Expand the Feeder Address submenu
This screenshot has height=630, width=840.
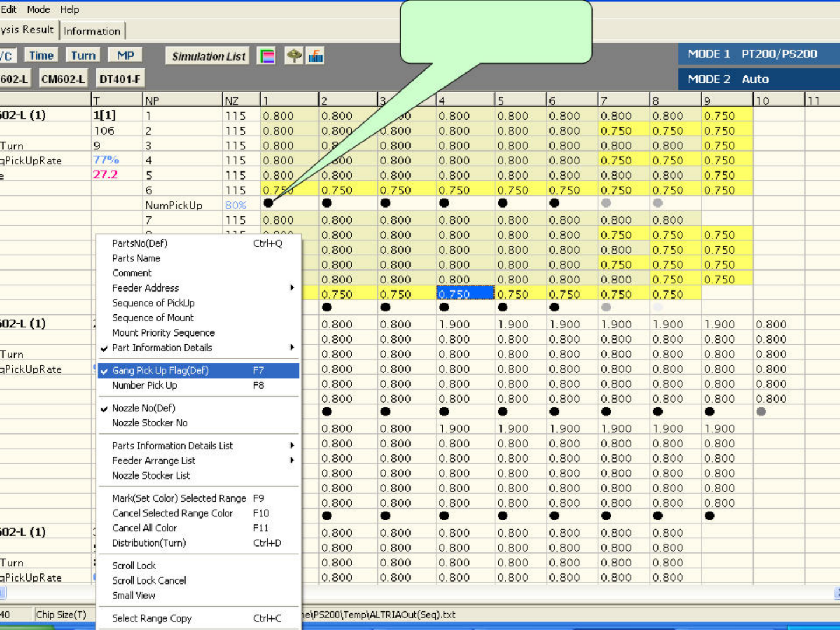pos(145,288)
